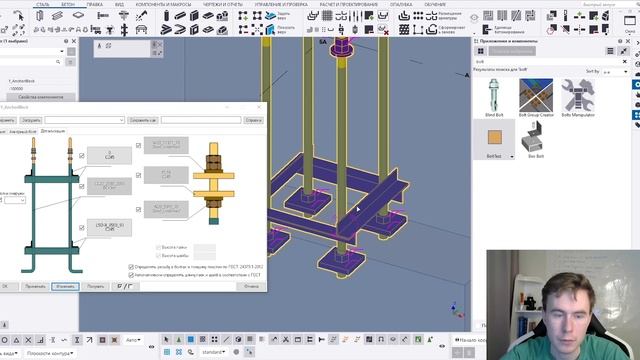640x360 pixels.
Task: Select the concrete panel tool icon
Action: pos(194,16)
